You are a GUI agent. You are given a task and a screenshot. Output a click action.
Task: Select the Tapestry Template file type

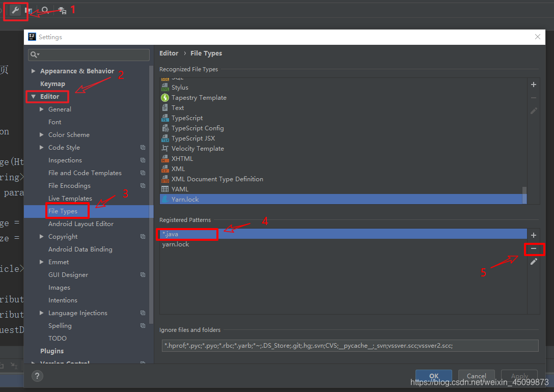coord(199,98)
